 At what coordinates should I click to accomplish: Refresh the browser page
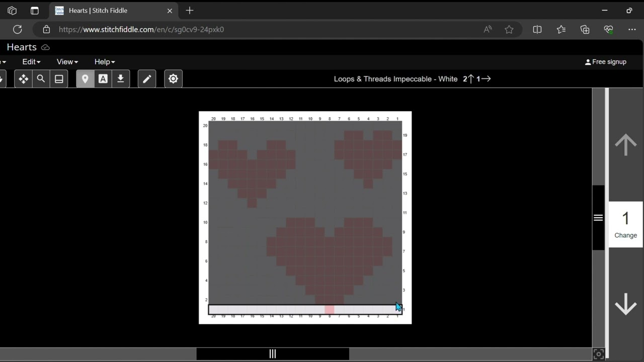(x=18, y=29)
